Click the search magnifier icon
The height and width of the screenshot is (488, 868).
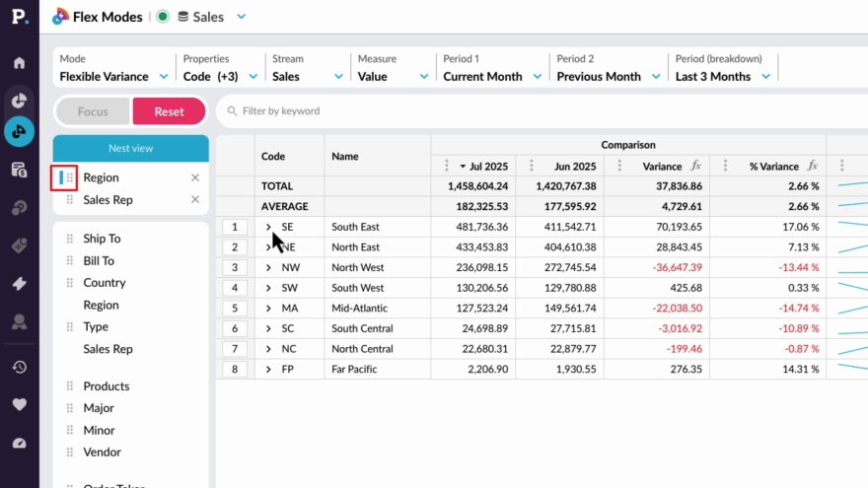tap(232, 111)
